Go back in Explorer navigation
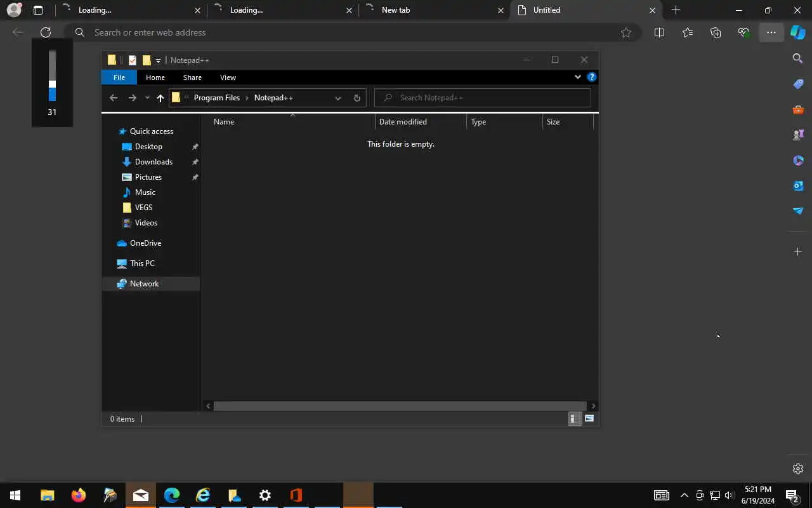 (114, 98)
